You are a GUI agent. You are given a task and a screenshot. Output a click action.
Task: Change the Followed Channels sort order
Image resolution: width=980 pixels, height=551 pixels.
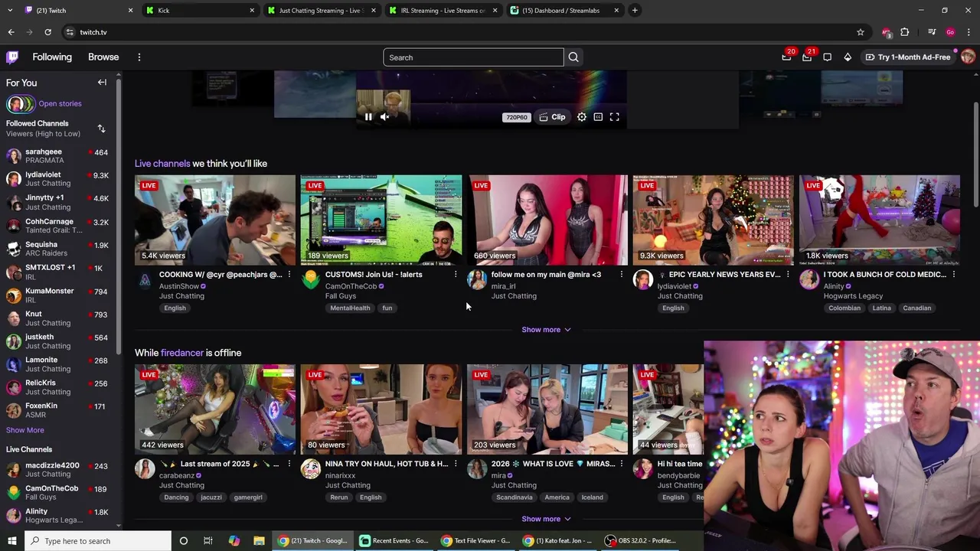(x=101, y=129)
